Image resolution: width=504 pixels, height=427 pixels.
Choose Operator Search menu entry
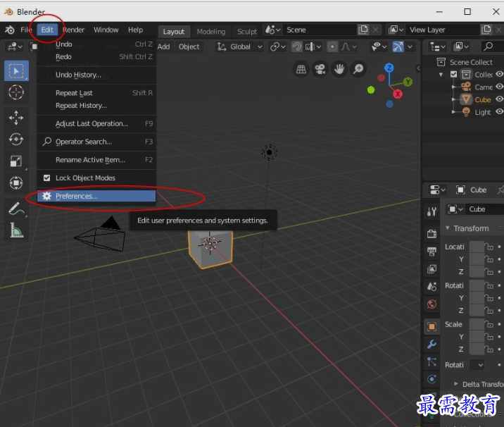point(96,142)
